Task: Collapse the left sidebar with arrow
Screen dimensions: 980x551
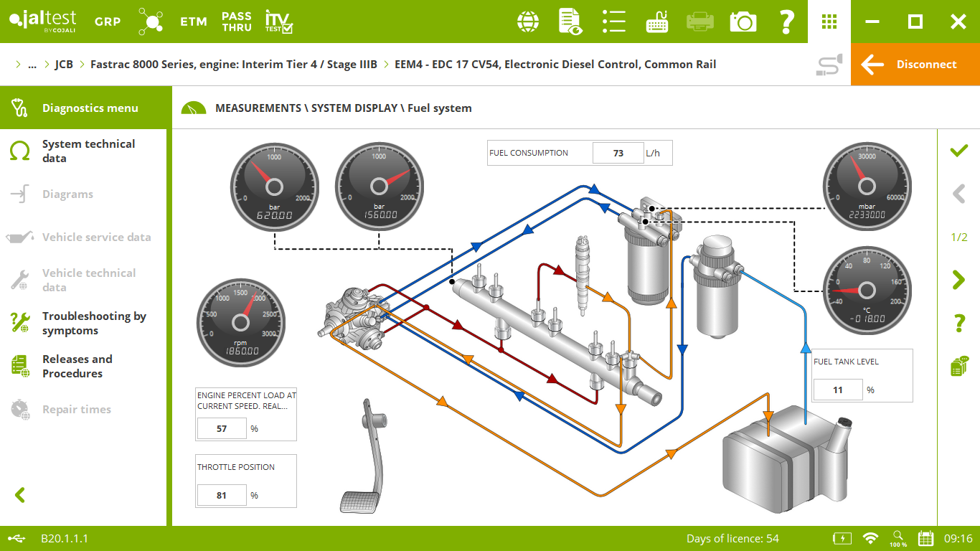Action: [x=20, y=495]
